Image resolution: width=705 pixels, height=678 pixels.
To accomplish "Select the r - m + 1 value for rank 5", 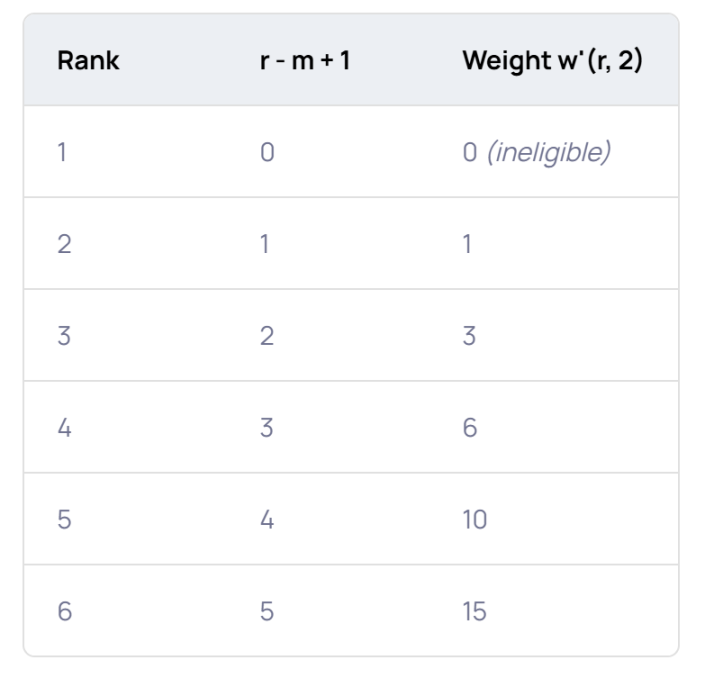I will [267, 520].
